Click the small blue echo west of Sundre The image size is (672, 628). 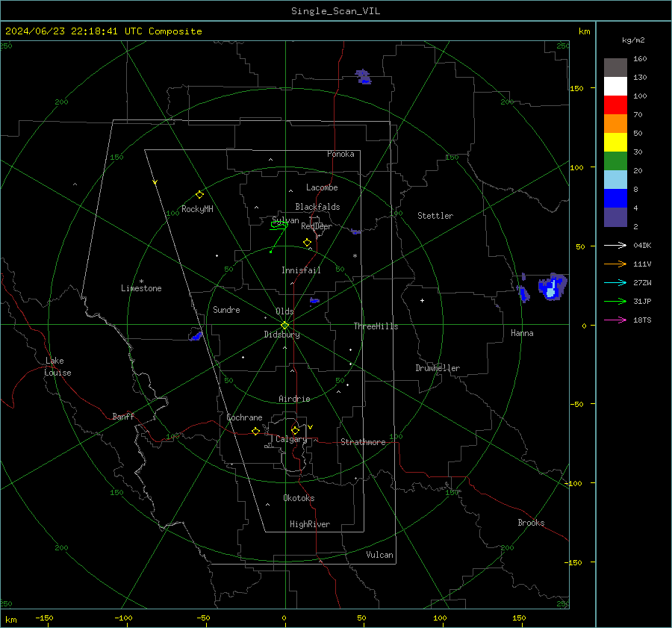click(x=196, y=335)
